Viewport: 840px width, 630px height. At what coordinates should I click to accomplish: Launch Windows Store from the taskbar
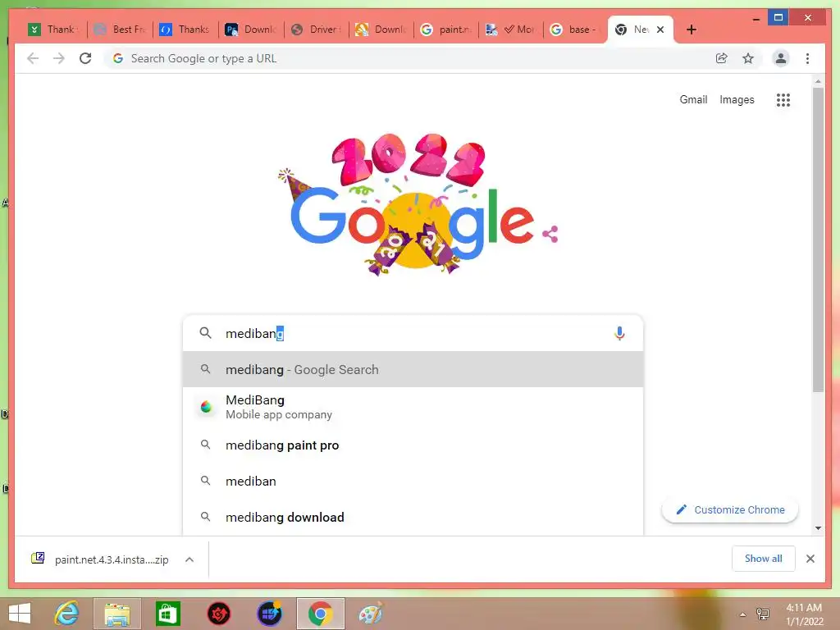click(167, 614)
